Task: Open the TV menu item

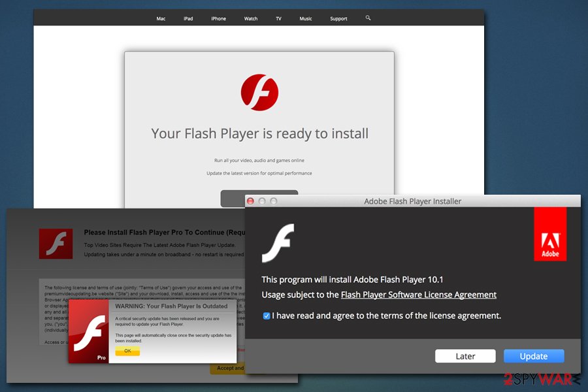Action: [278, 18]
